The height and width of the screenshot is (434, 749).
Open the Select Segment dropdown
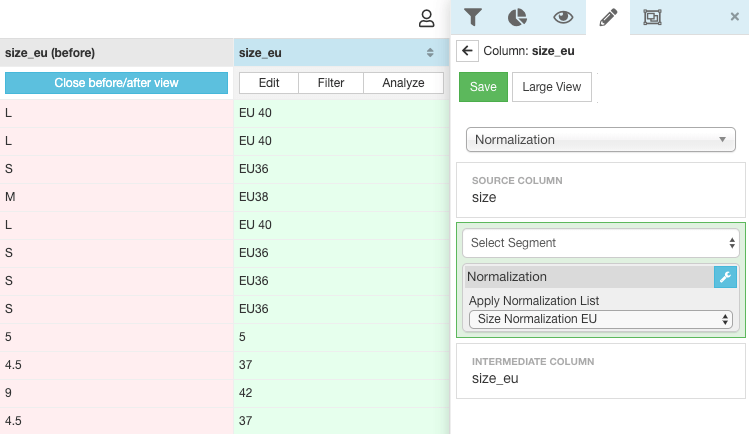(600, 242)
